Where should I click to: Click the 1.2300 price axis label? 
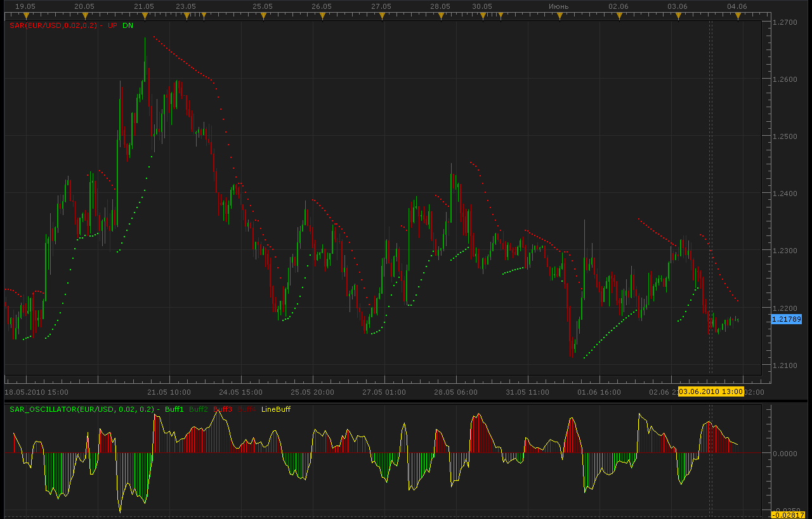[x=785, y=251]
